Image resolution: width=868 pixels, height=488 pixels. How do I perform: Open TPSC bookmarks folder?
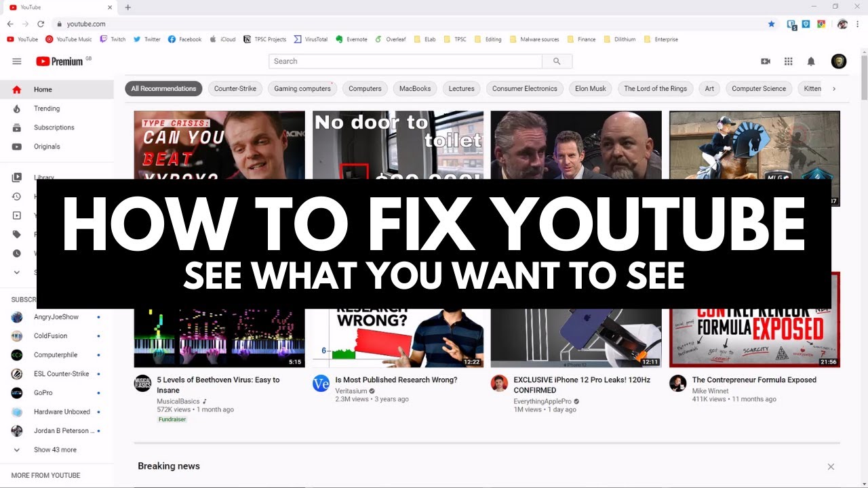[455, 39]
